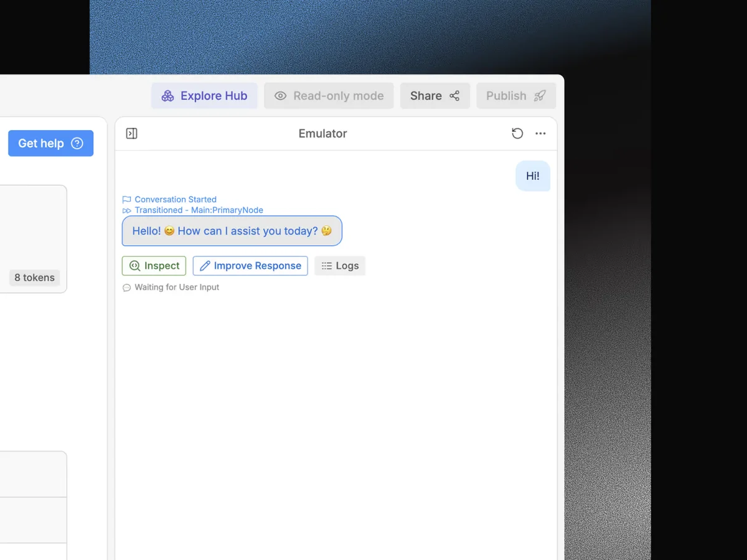Restart the conversation with the circular arrow icon

click(x=517, y=133)
